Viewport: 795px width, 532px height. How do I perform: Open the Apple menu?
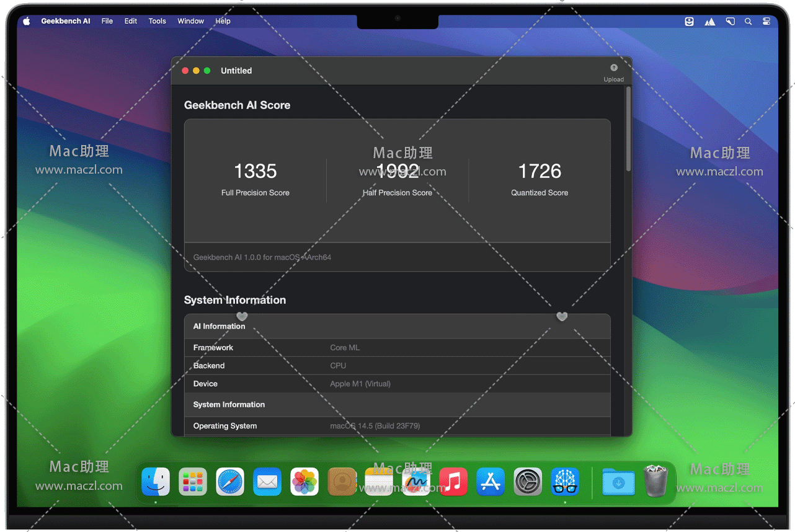pos(27,21)
